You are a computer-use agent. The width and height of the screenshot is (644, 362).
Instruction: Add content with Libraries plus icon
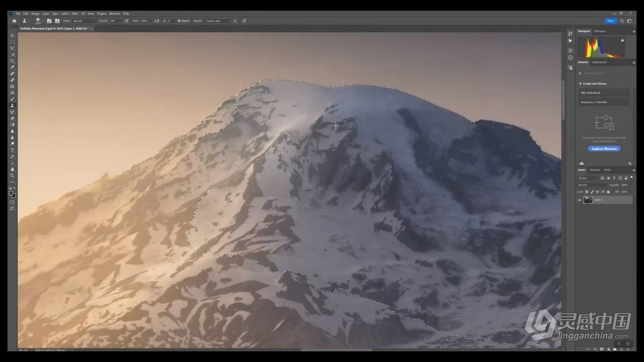[x=629, y=164]
